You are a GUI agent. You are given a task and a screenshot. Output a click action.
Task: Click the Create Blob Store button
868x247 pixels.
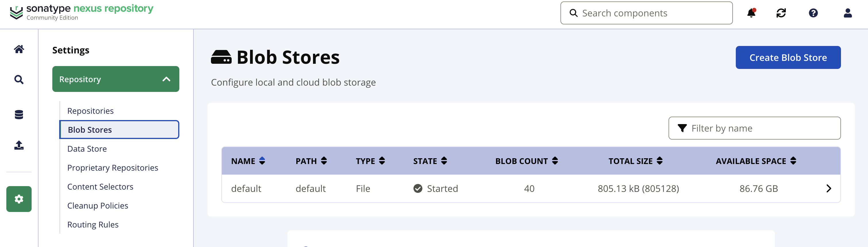(788, 57)
